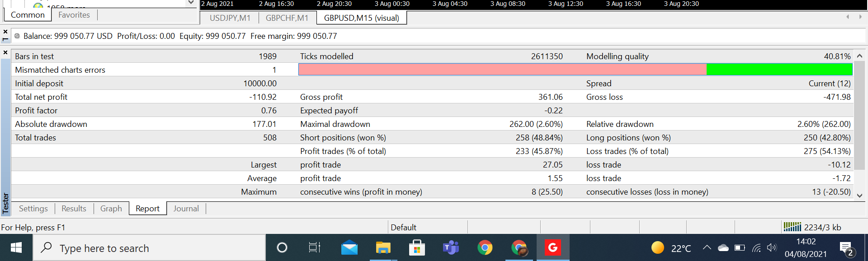The width and height of the screenshot is (868, 261).
Task: Select GBPUSD,M15 (visual) chart tab
Action: coord(362,18)
